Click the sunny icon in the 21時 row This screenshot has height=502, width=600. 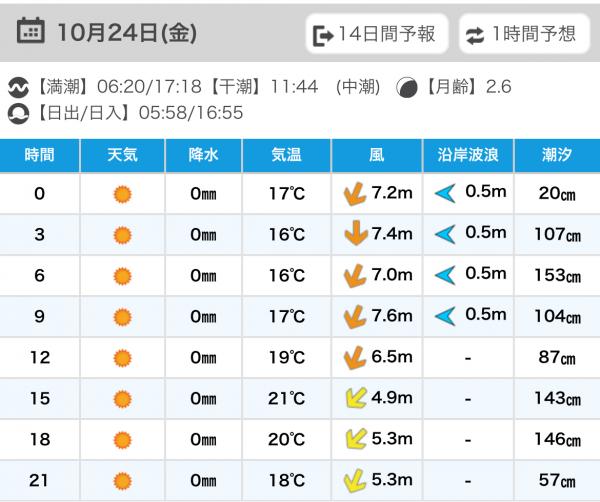coord(122,481)
